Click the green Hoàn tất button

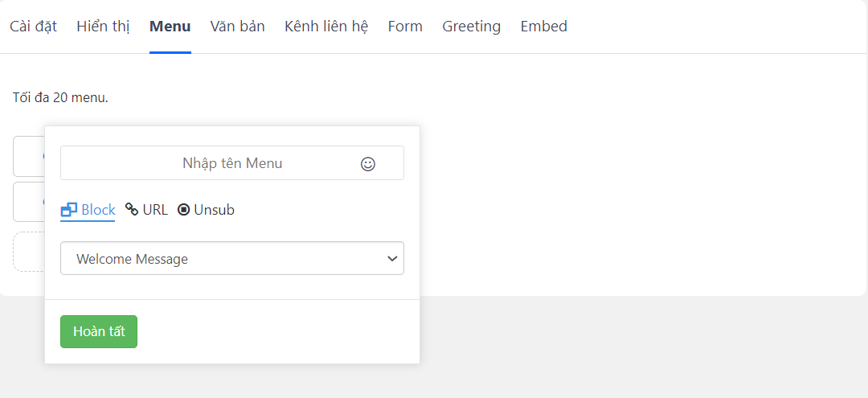(x=99, y=331)
